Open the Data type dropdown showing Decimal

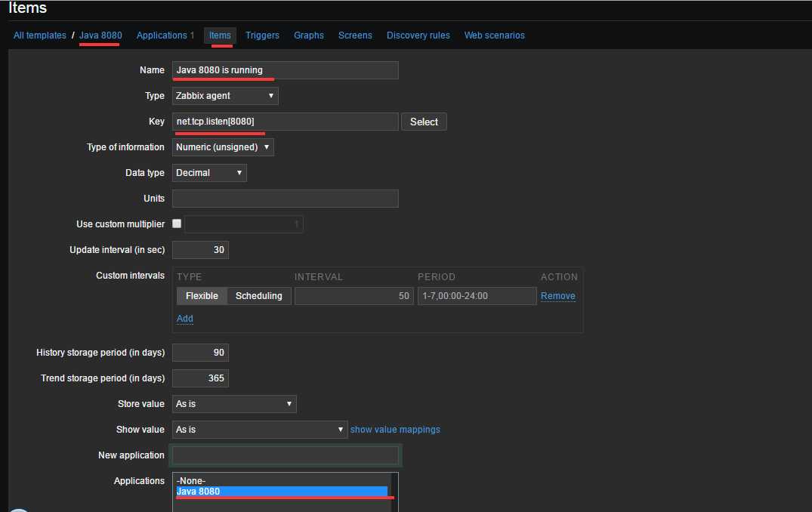pos(209,173)
